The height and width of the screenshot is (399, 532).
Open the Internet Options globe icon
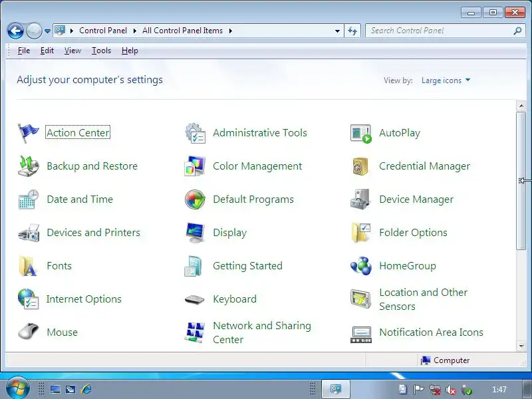point(28,299)
